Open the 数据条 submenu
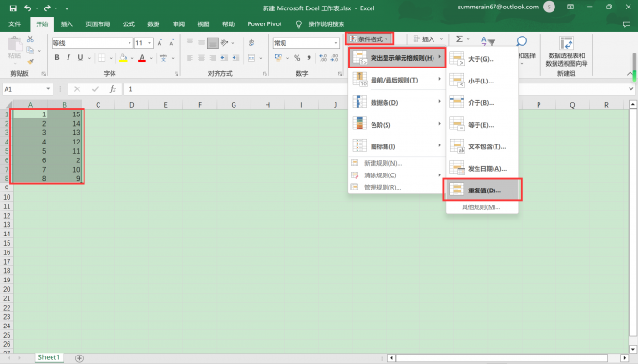 coord(397,102)
